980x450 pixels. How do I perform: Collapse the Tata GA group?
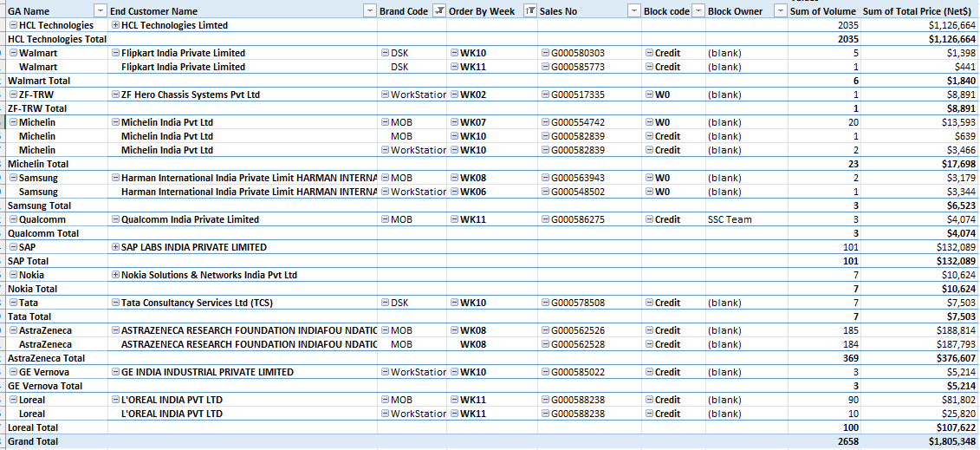coord(14,303)
